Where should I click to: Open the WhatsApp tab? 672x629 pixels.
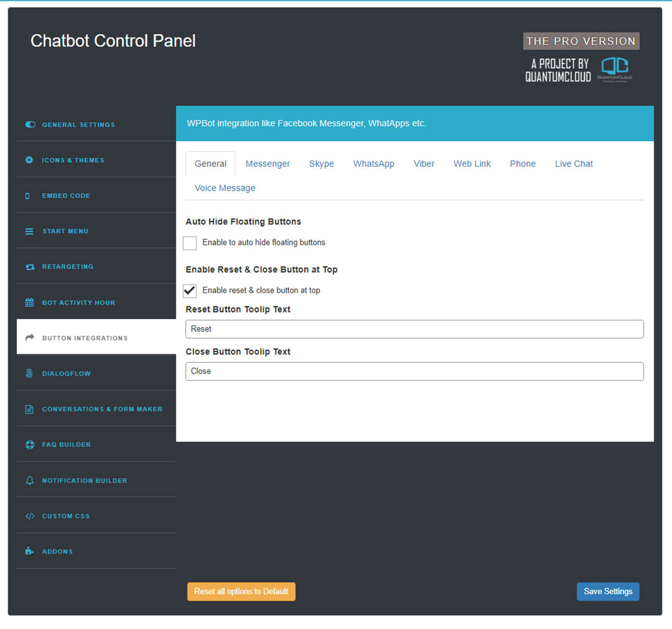click(374, 164)
